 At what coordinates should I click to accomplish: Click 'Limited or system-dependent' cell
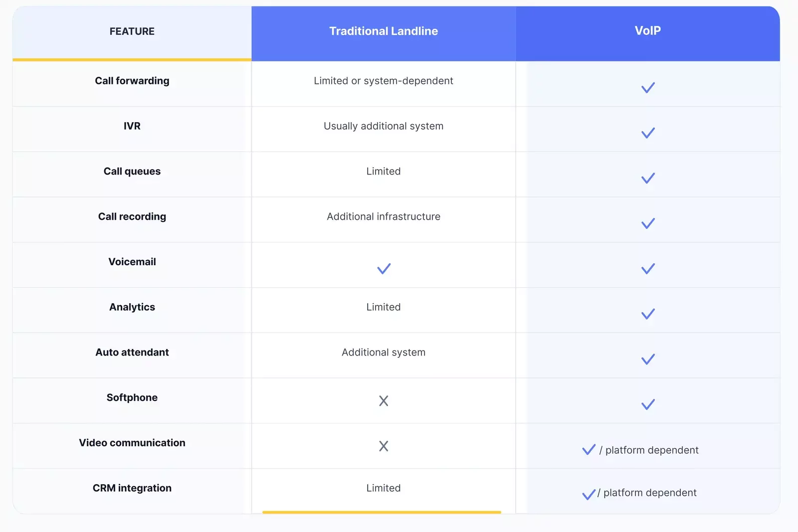coord(384,81)
